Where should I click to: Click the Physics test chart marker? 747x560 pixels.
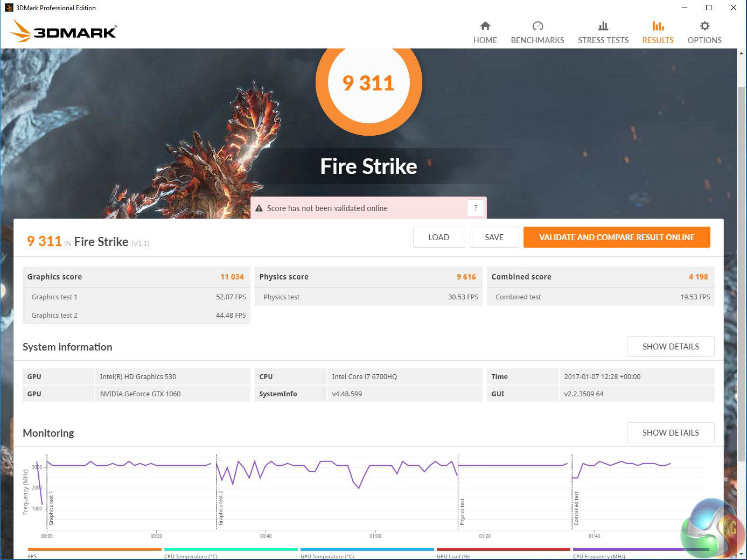(x=462, y=512)
